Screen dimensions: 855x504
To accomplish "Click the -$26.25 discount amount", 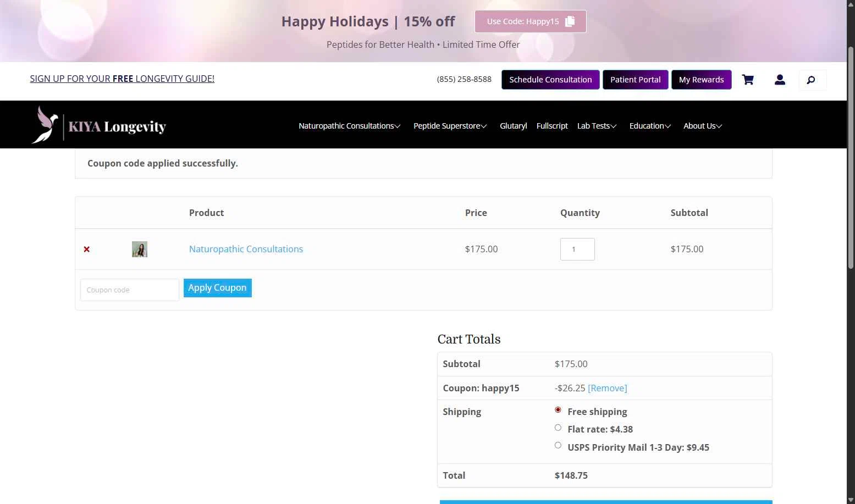I will point(570,388).
